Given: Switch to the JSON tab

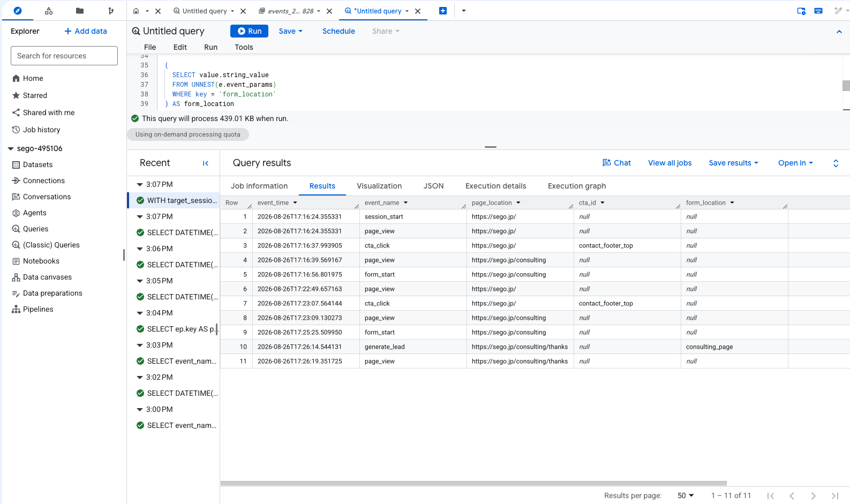Looking at the screenshot, I should pyautogui.click(x=433, y=186).
